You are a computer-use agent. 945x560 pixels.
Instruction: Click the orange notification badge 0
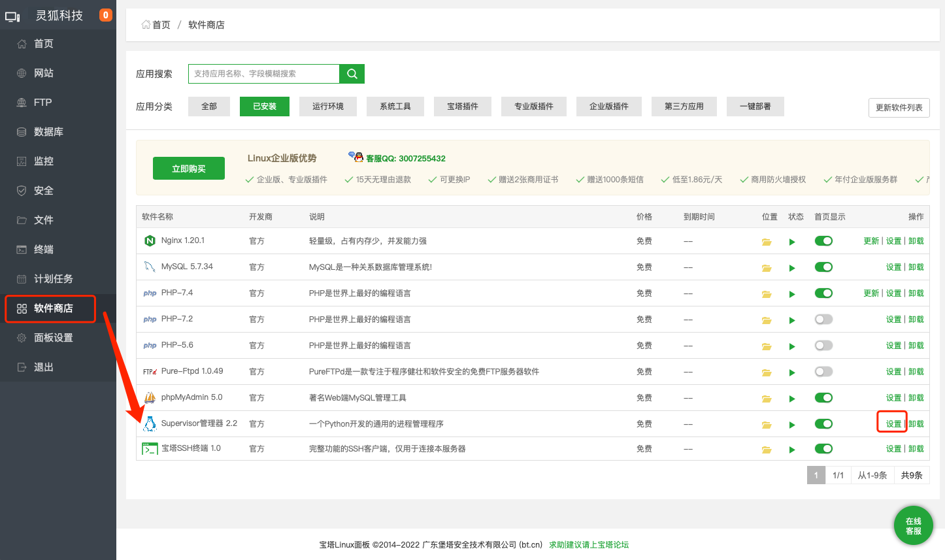[x=105, y=15]
